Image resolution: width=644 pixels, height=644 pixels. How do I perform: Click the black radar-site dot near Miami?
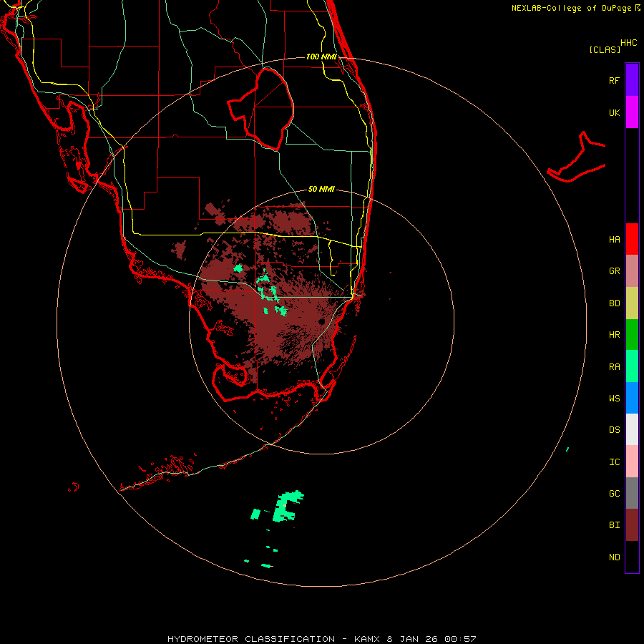[321, 321]
